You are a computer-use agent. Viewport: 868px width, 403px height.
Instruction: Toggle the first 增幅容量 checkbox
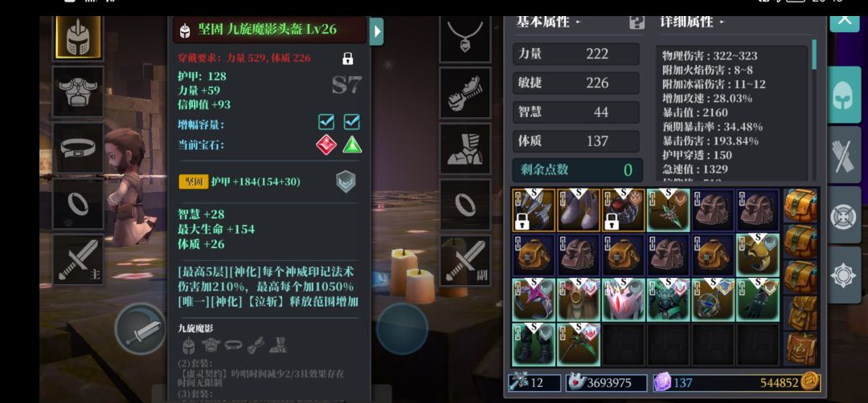[326, 121]
